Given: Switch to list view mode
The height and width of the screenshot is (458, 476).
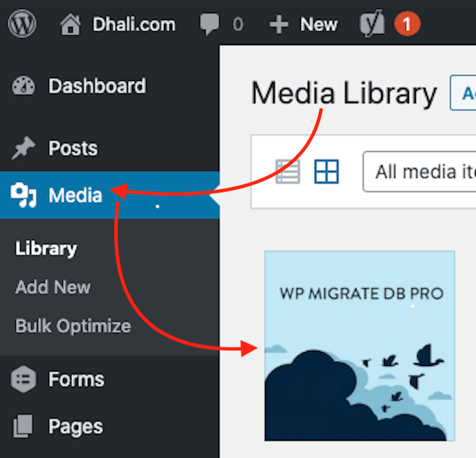Looking at the screenshot, I should click(x=288, y=171).
